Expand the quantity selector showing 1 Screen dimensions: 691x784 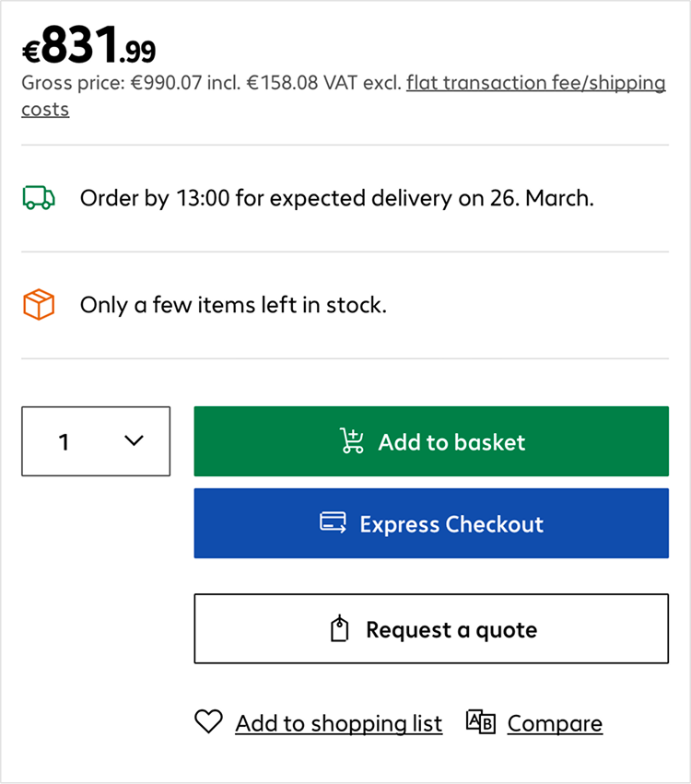[x=96, y=441]
